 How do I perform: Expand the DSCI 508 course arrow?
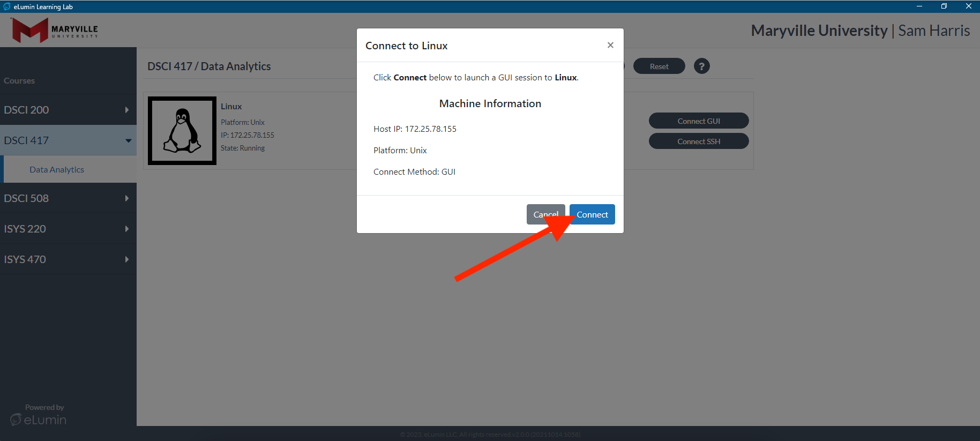point(127,198)
